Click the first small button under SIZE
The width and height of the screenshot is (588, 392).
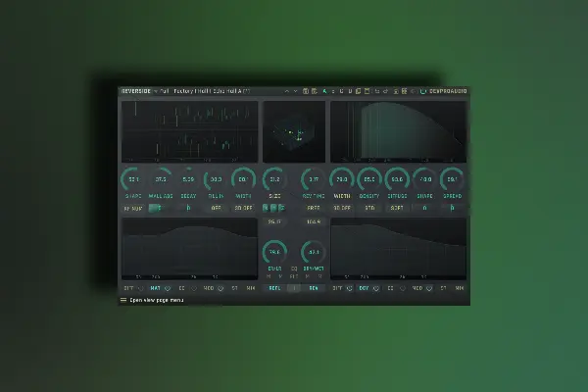point(266,208)
